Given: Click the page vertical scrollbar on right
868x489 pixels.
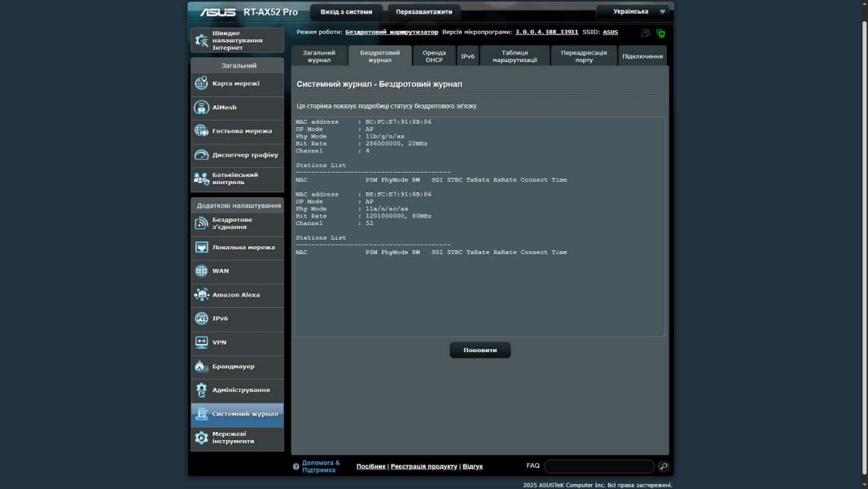Looking at the screenshot, I should (x=863, y=244).
